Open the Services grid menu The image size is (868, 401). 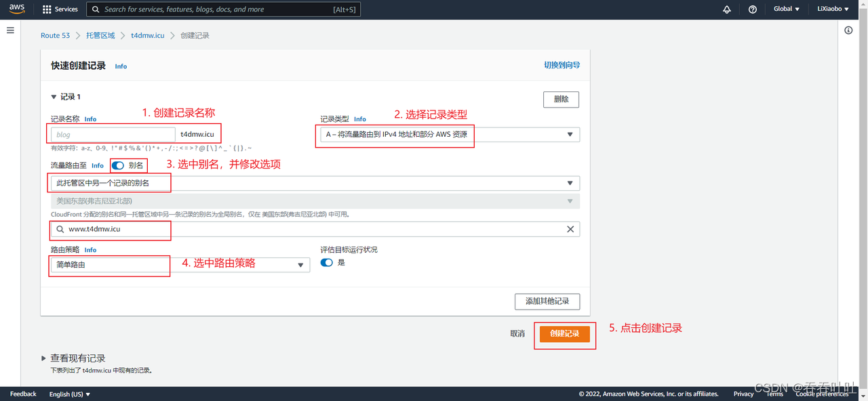click(47, 9)
